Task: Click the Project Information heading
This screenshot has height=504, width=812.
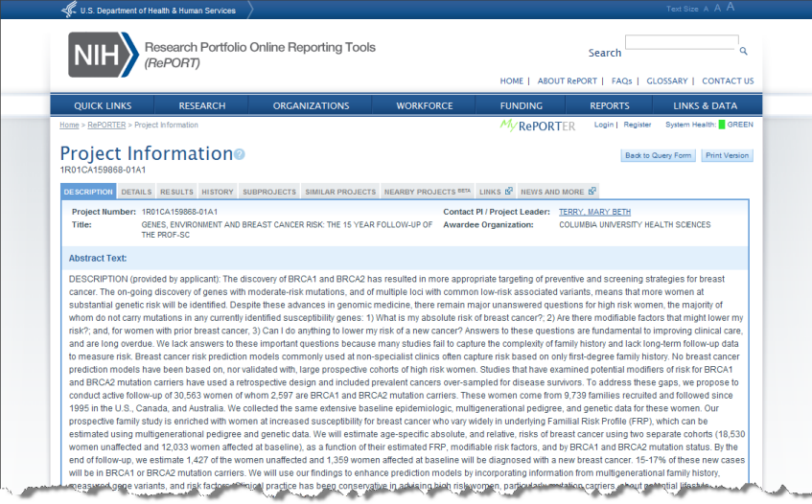Action: (x=147, y=153)
